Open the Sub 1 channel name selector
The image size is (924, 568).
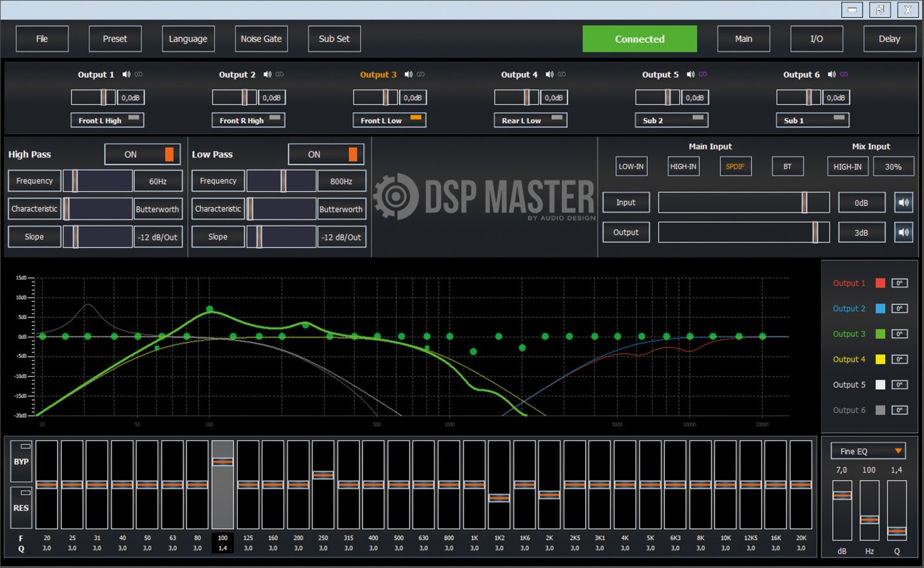pyautogui.click(x=812, y=121)
